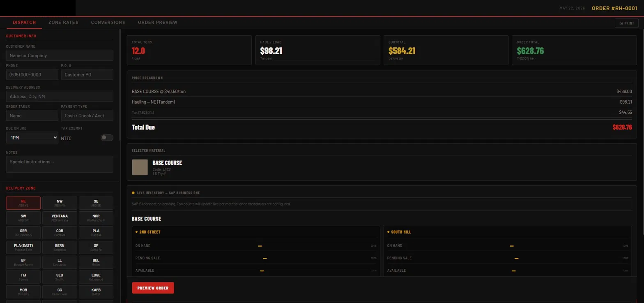Click the Base Course material color swatch
Viewport: 644px width, 303px height.
coord(140,167)
